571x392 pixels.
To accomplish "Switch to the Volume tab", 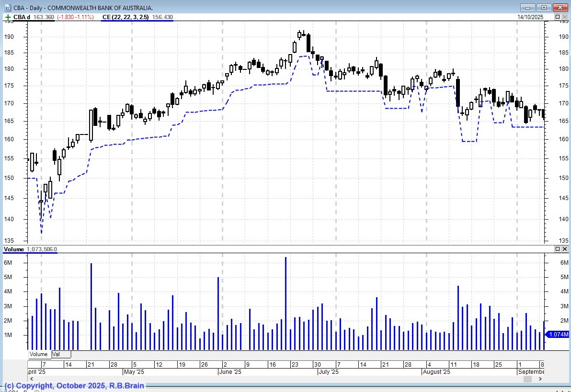I will (x=39, y=354).
